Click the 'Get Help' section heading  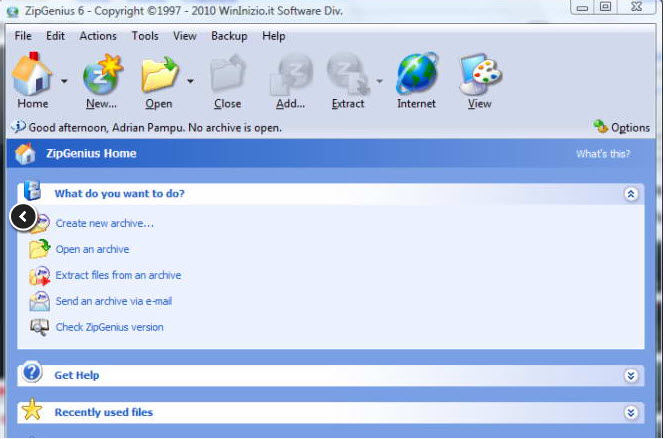pyautogui.click(x=77, y=375)
